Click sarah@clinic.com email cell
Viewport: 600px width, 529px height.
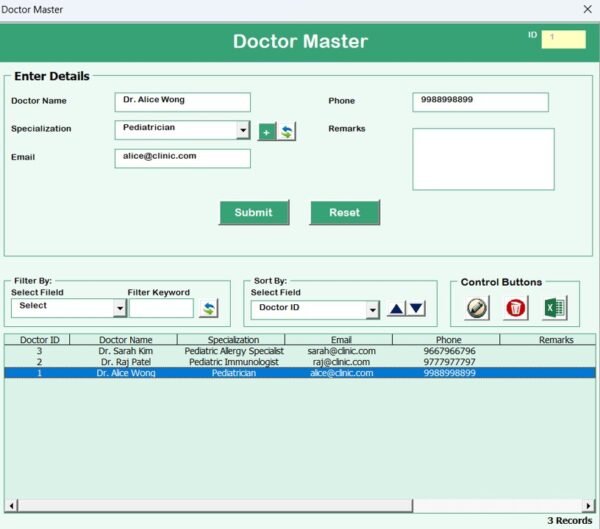pos(341,351)
